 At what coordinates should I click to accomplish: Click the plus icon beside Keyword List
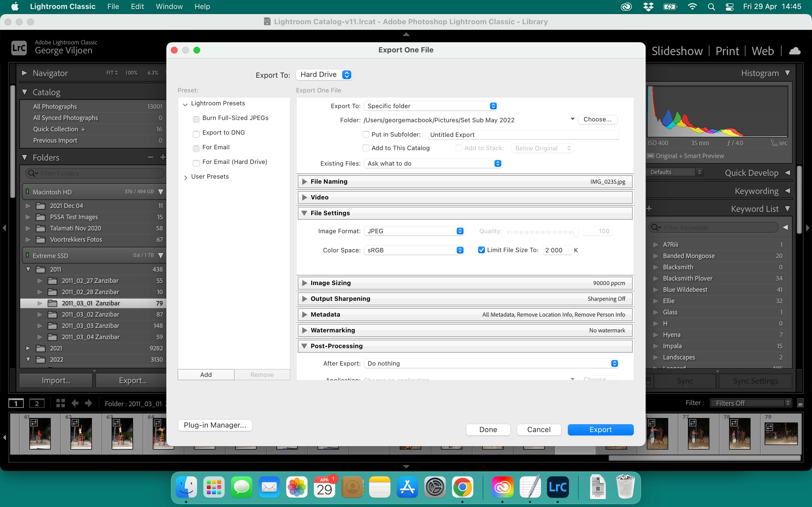[x=649, y=209]
